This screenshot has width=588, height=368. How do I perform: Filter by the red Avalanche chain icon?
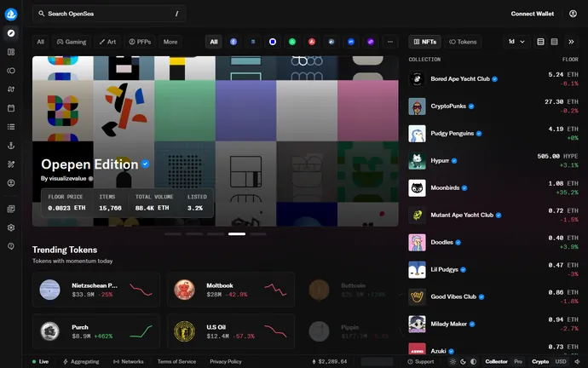(x=312, y=42)
